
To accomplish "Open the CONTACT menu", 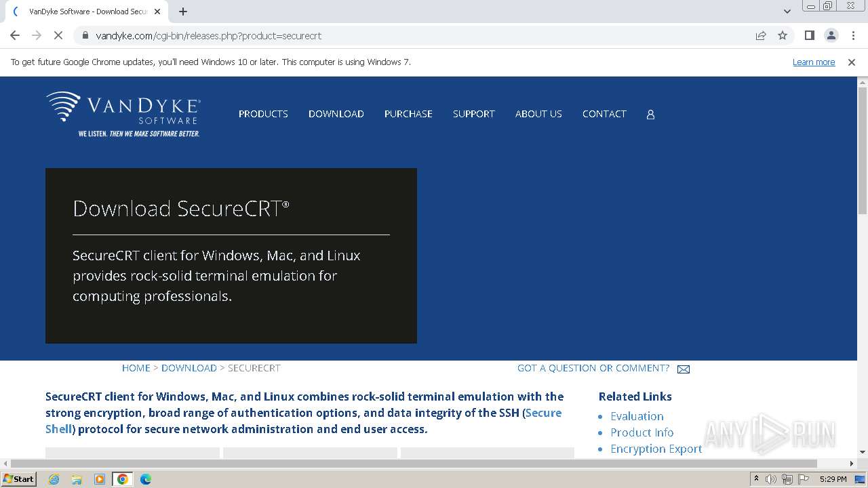I will pyautogui.click(x=604, y=114).
